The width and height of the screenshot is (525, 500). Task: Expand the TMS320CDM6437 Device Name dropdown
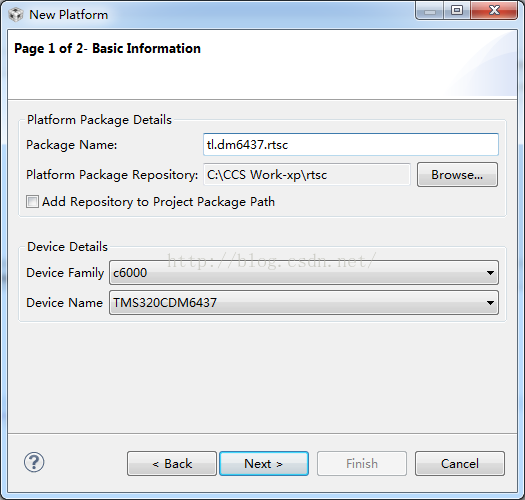point(304,303)
